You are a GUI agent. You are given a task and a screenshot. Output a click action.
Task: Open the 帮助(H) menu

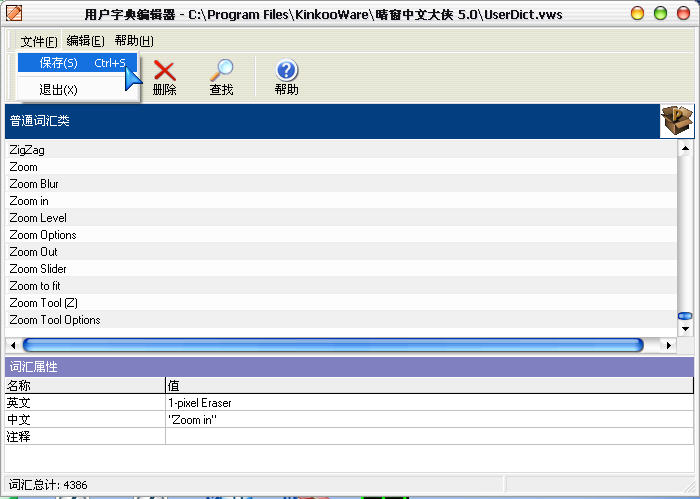(134, 41)
